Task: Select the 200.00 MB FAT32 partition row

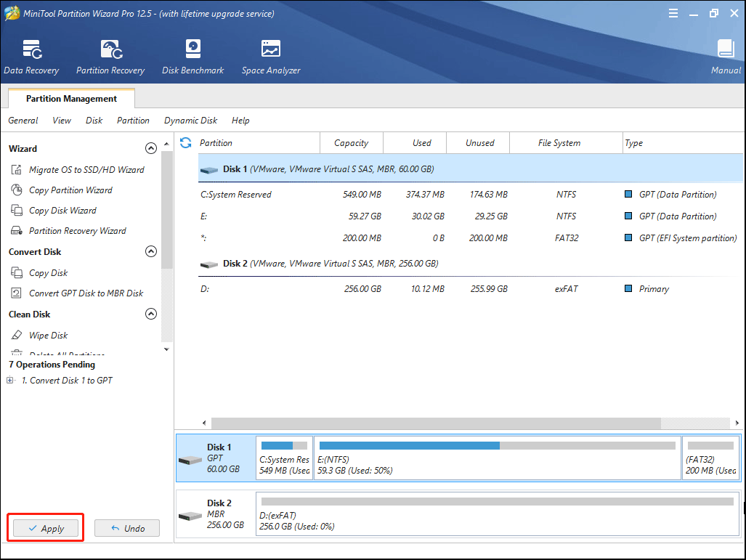Action: tap(470, 238)
